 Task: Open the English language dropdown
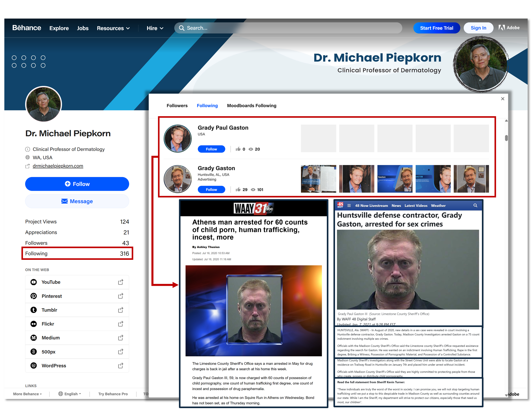70,394
